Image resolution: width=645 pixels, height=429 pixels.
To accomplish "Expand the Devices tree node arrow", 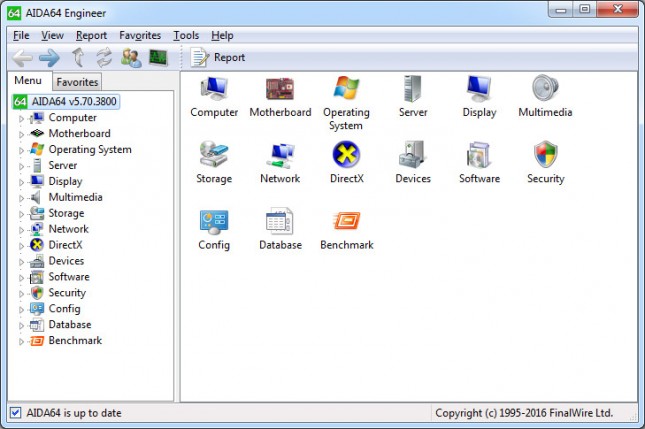I will click(21, 262).
